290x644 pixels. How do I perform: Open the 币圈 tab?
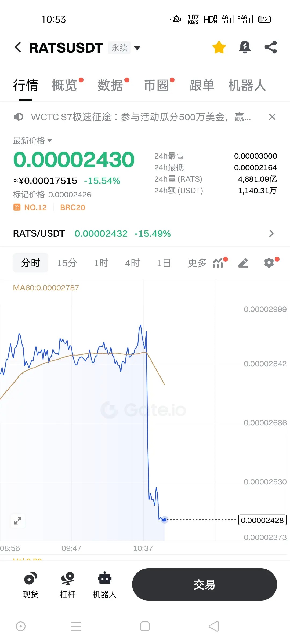156,85
